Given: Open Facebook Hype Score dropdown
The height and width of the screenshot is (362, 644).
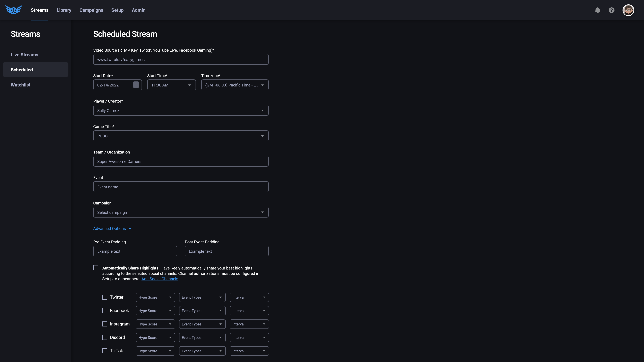Looking at the screenshot, I should [155, 311].
